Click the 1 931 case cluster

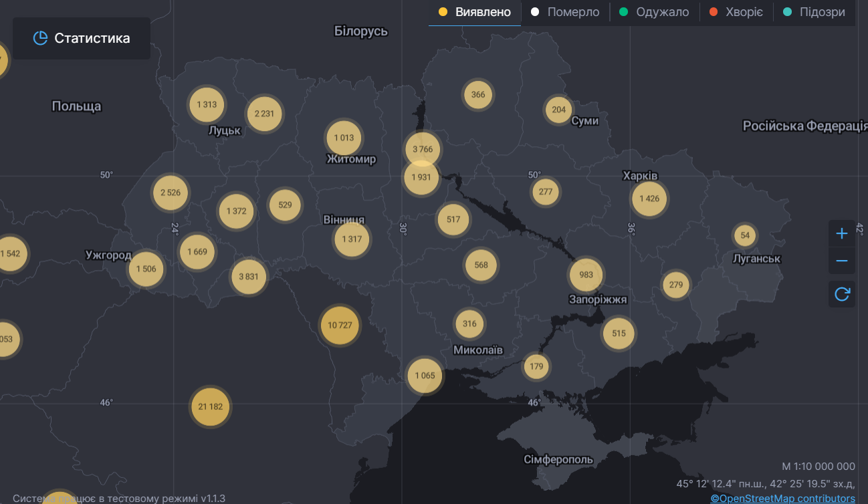coord(421,177)
